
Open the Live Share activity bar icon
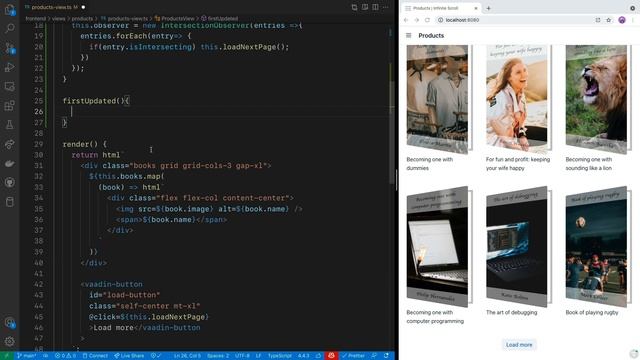coord(9,144)
